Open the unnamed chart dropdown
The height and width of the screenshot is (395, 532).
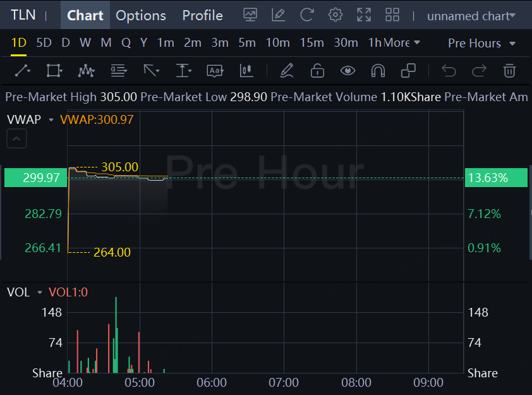pos(471,16)
